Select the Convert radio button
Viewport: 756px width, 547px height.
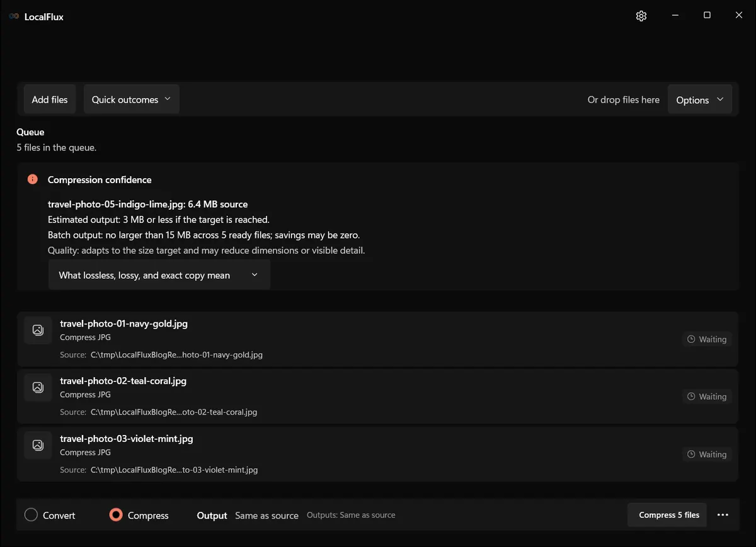pos(31,515)
